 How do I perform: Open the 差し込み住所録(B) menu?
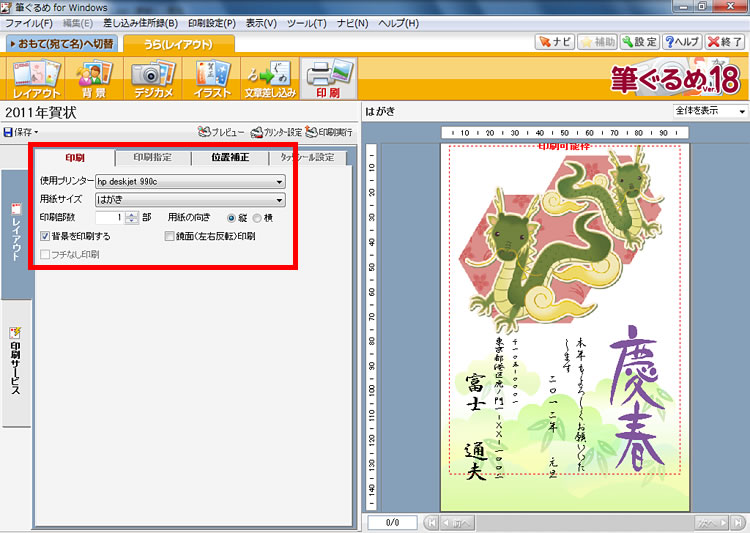(x=140, y=23)
